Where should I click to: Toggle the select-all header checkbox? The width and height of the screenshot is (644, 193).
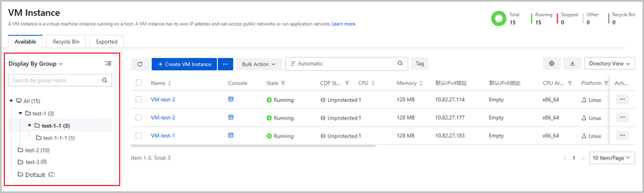pos(139,83)
